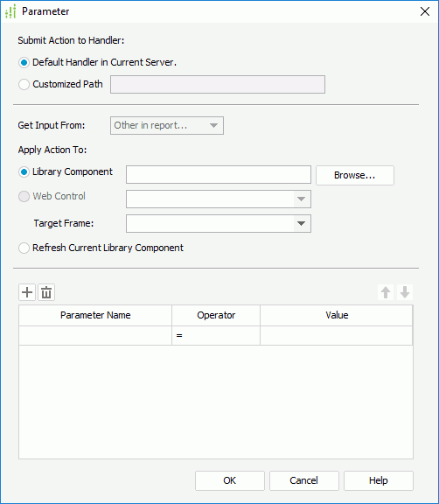Click the Customized Path text field
Screen dimensions: 439x504
(x=218, y=85)
